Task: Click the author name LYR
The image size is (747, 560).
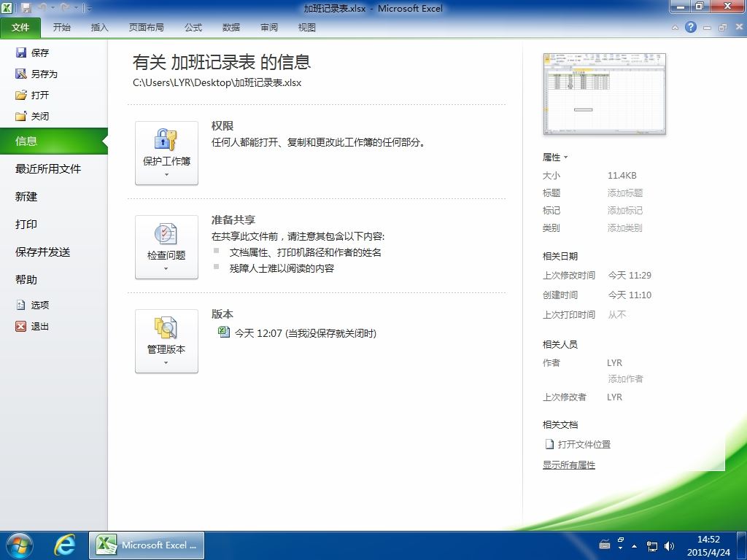Action: point(614,363)
